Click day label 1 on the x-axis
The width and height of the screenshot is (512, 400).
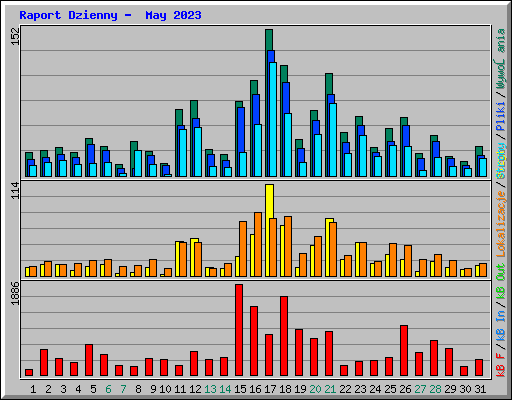coord(33,389)
